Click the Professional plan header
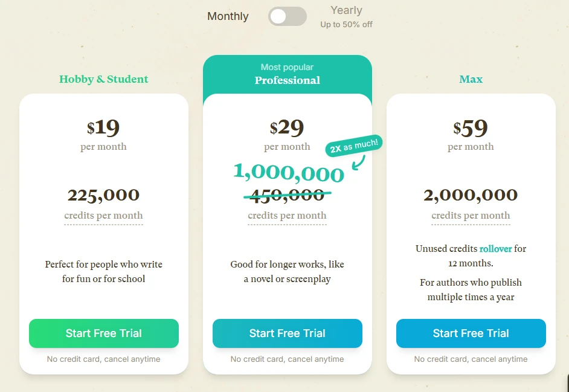Image resolution: width=569 pixels, height=392 pixels. click(x=288, y=80)
